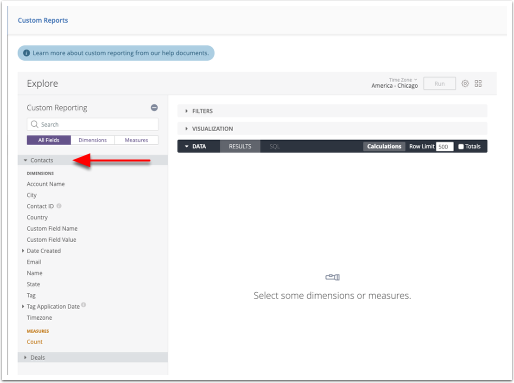
Task: Collapse the Contacts section
Action: 93,160
